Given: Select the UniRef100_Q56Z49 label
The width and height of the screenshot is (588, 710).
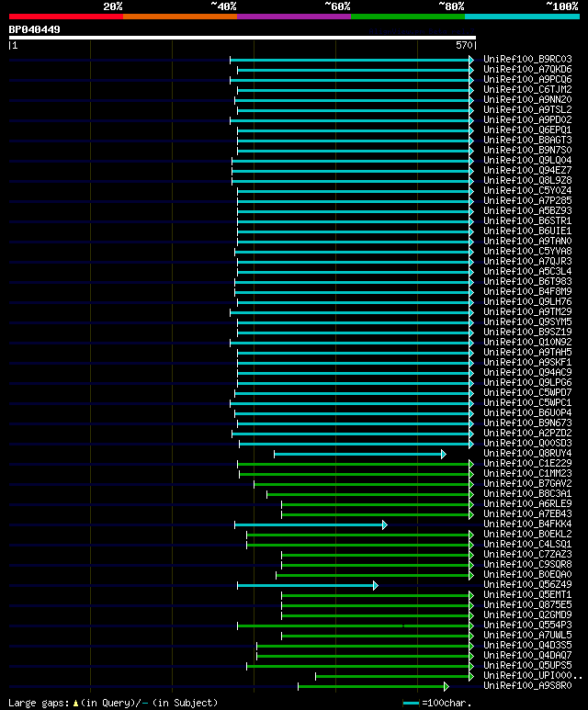Looking at the screenshot, I should point(527,584).
